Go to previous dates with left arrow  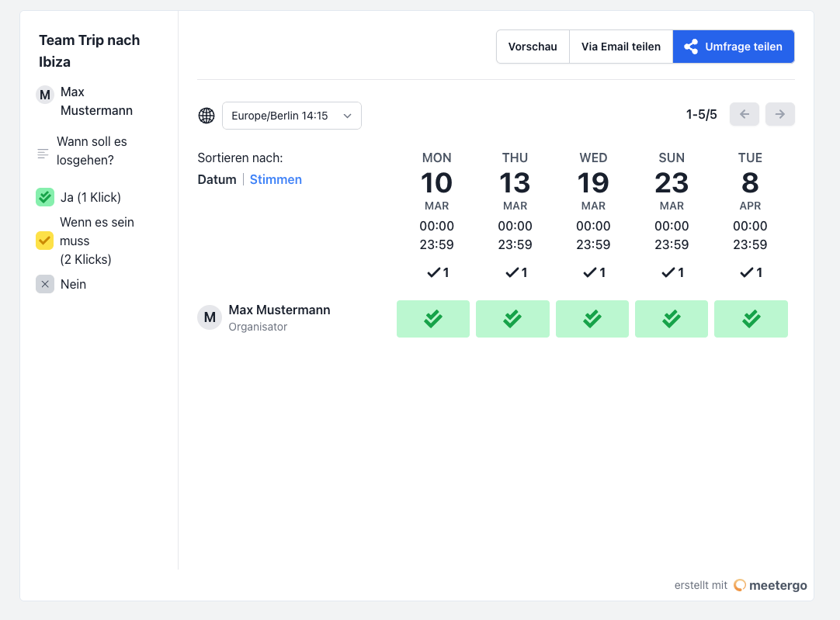[x=744, y=114]
